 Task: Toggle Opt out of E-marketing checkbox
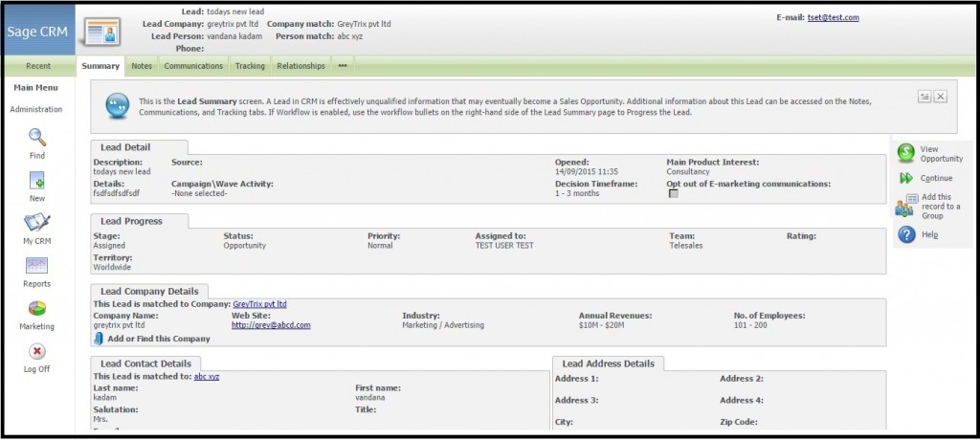click(x=673, y=194)
